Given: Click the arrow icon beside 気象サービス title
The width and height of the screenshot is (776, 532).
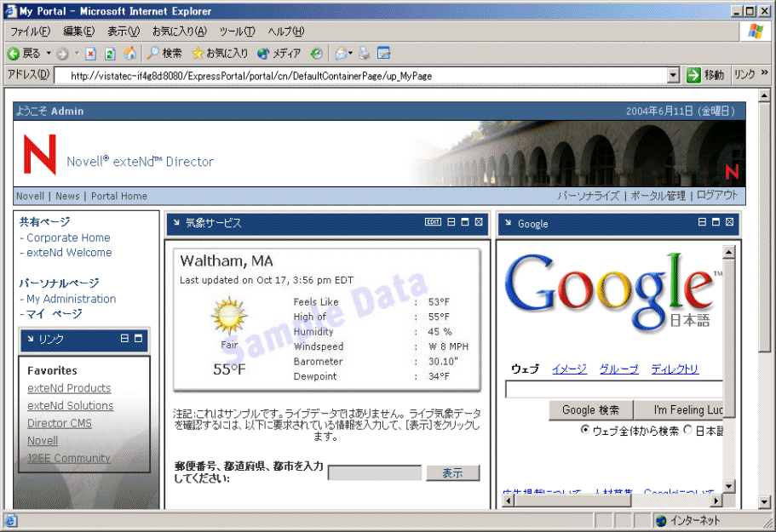Looking at the screenshot, I should click(x=176, y=222).
